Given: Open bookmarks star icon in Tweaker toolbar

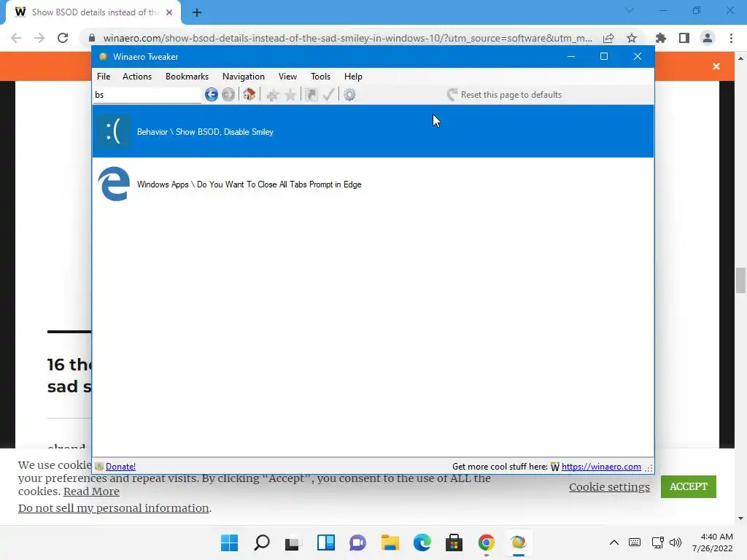Looking at the screenshot, I should (290, 95).
